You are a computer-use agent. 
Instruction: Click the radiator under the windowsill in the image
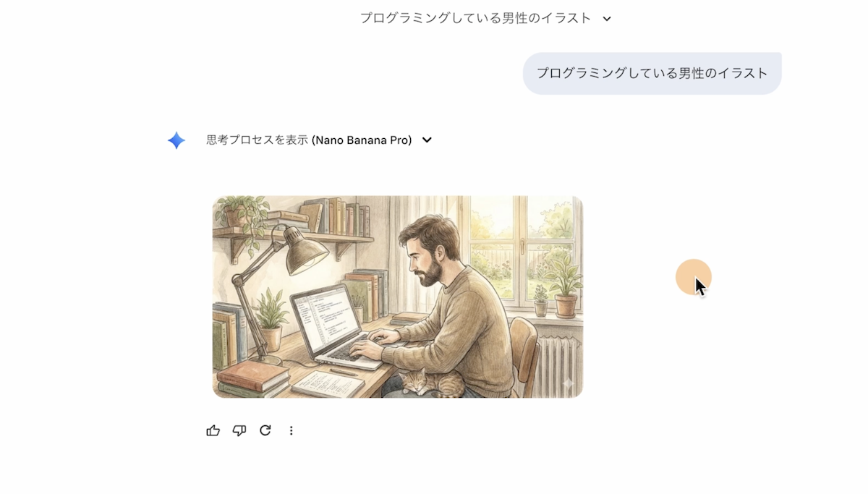coord(557,362)
